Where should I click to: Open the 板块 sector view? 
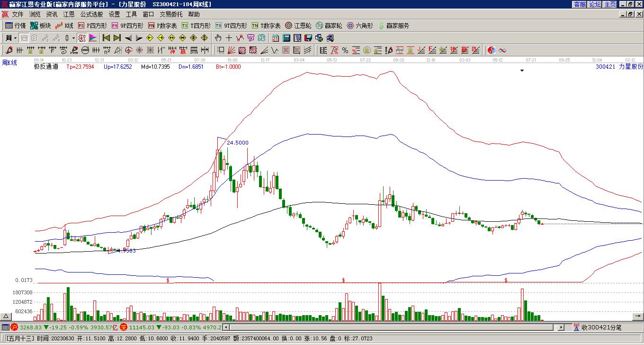point(41,26)
